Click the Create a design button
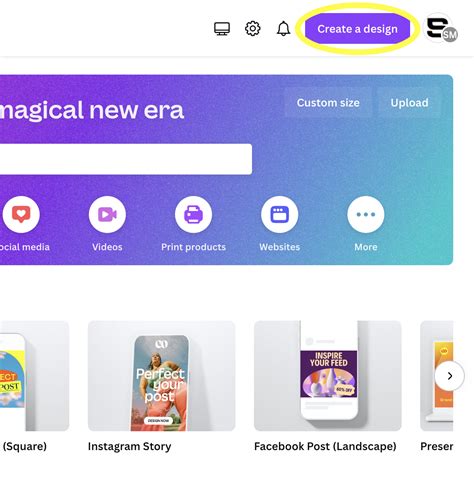 pyautogui.click(x=357, y=29)
